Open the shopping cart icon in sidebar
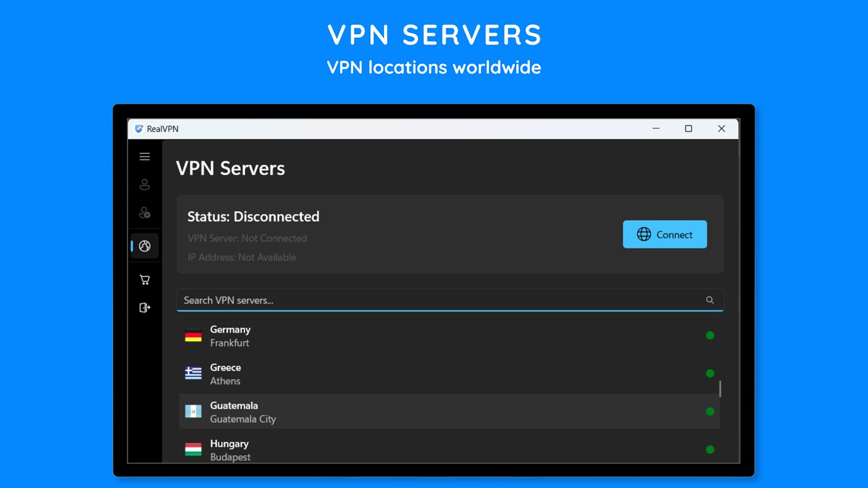Viewport: 868px width, 488px height. pos(144,279)
